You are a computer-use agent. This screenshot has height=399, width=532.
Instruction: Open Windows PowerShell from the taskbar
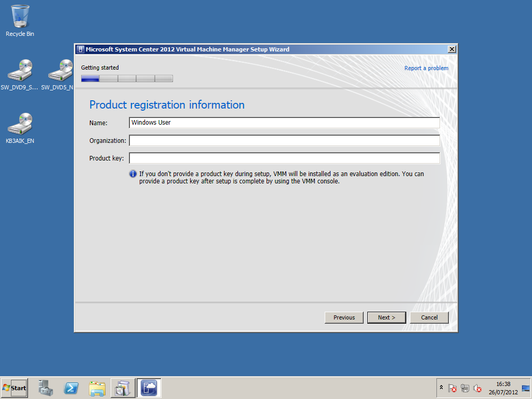[71, 388]
